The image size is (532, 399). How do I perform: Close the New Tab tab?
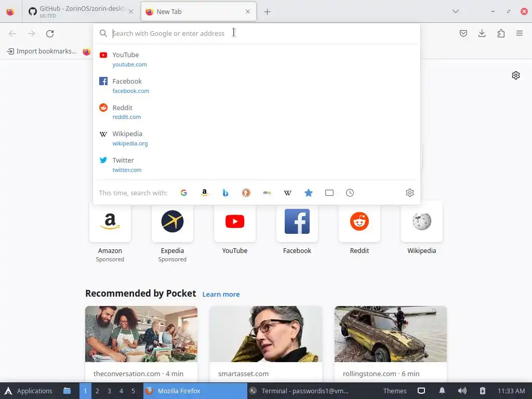coord(248,12)
